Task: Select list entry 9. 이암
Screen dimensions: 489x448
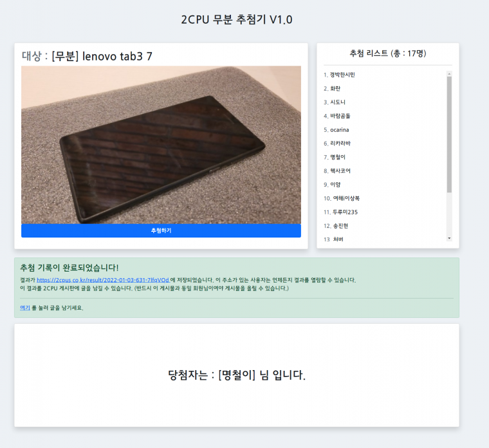Action: (x=332, y=185)
